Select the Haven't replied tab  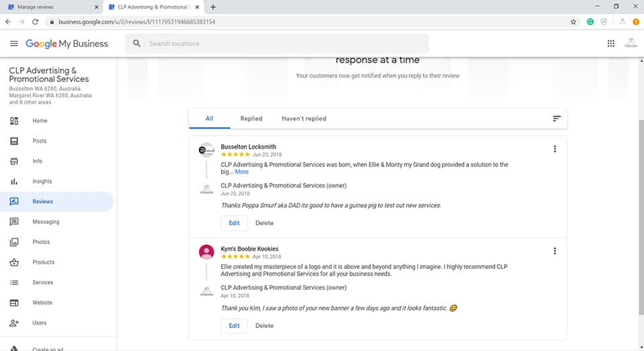[x=304, y=118]
